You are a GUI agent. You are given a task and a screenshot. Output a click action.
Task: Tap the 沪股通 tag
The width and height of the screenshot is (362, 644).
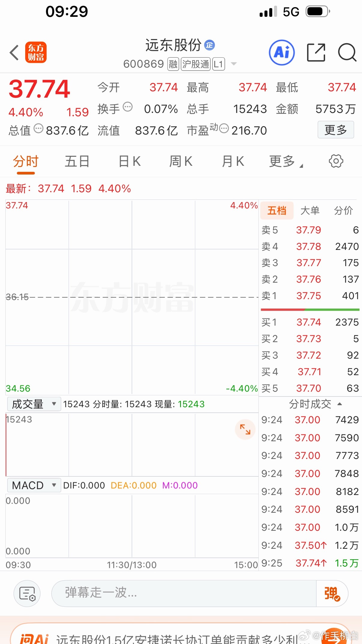196,64
